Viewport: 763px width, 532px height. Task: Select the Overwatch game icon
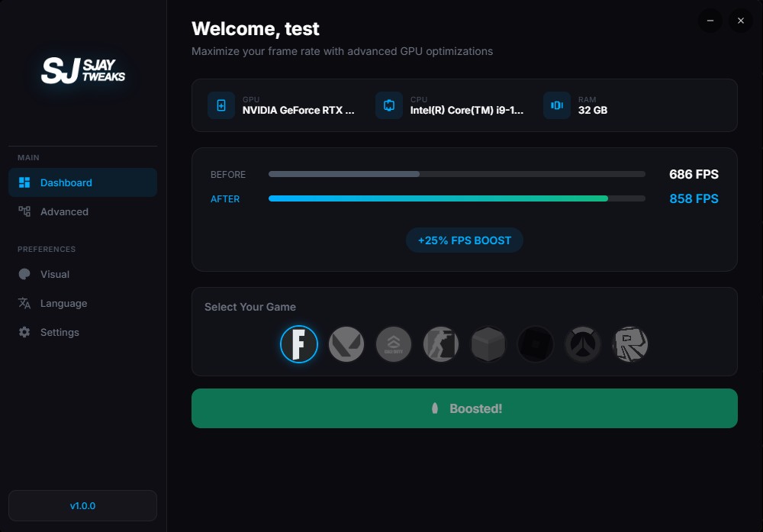(x=583, y=344)
